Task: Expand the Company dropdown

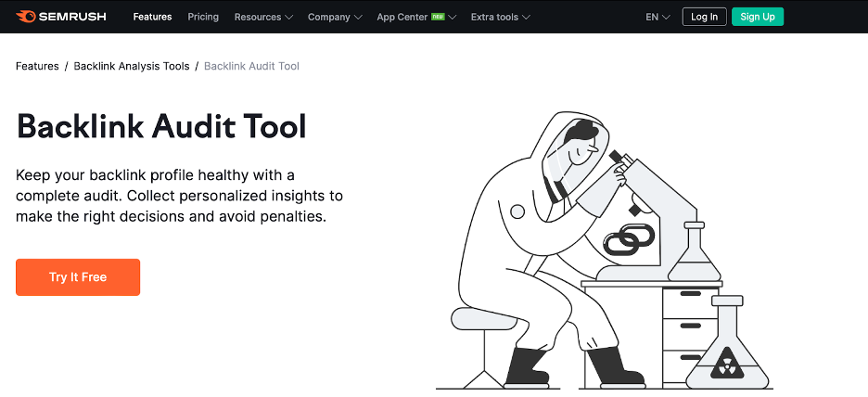Action: [335, 17]
